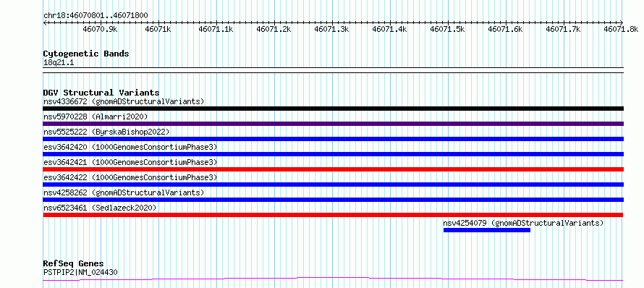The image size is (644, 288).
Task: Select the blue esv3642420 variant bar
Action: click(x=333, y=154)
